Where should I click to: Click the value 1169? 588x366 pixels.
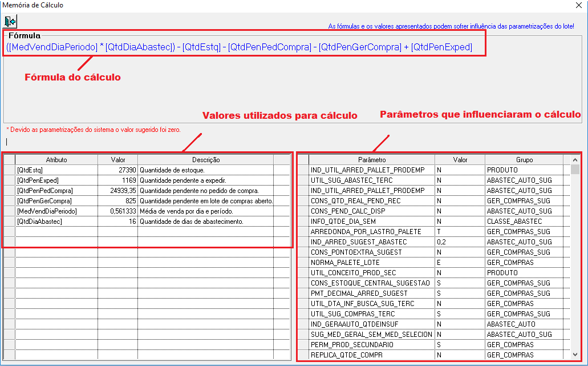pos(129,180)
